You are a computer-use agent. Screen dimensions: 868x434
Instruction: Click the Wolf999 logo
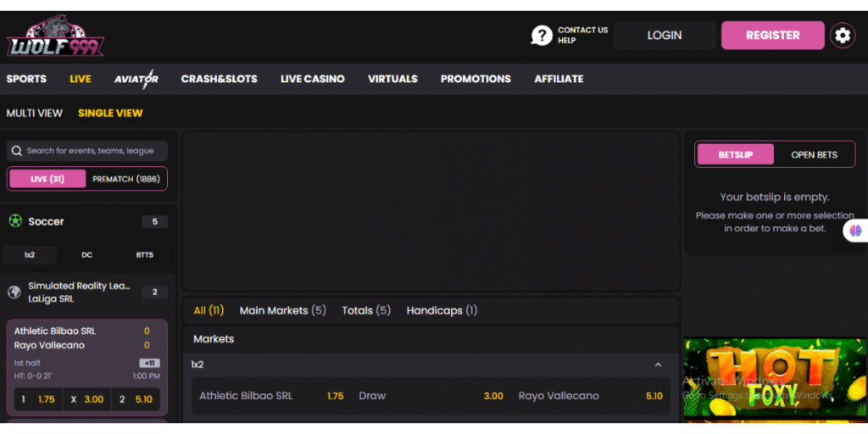[x=55, y=36]
